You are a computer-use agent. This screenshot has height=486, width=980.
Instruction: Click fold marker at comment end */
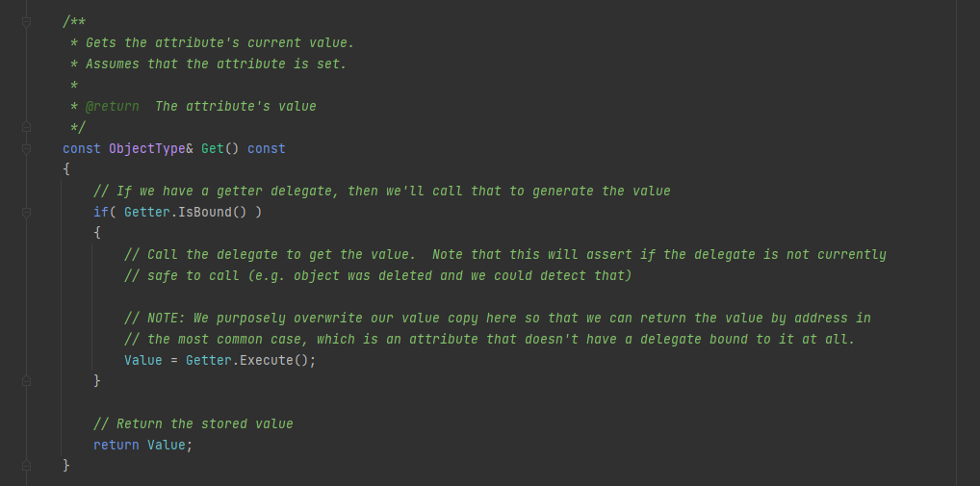[27, 127]
